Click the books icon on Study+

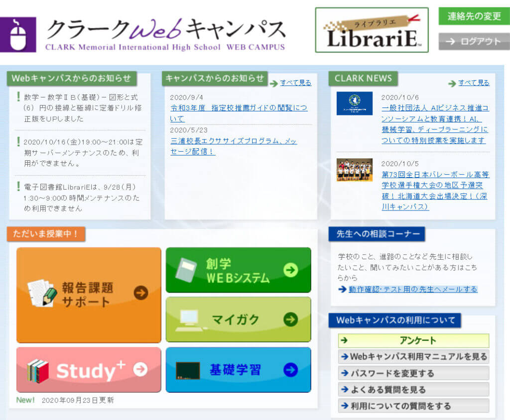(38, 371)
